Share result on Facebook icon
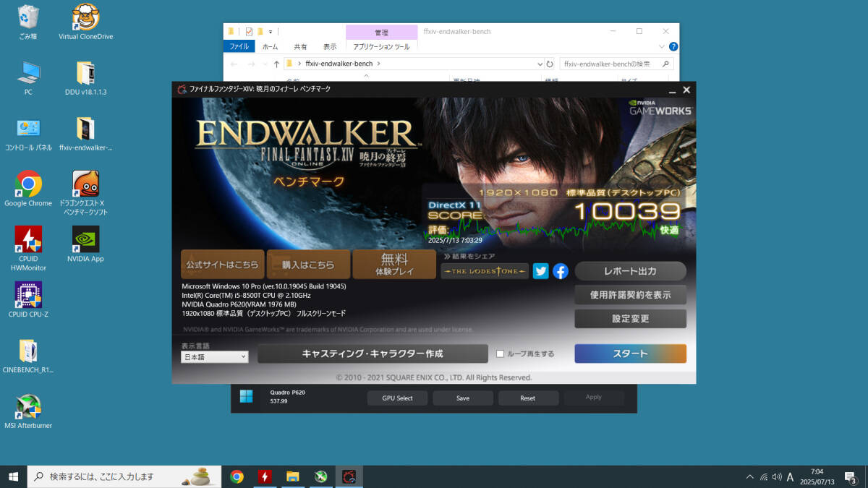 (x=561, y=271)
